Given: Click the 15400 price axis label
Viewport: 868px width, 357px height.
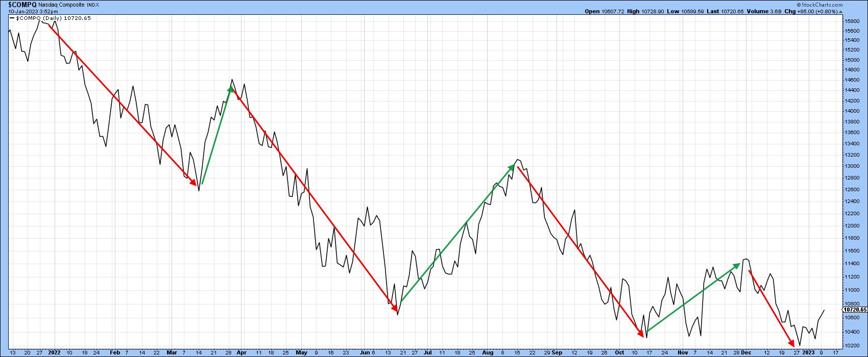Looking at the screenshot, I should pos(852,40).
